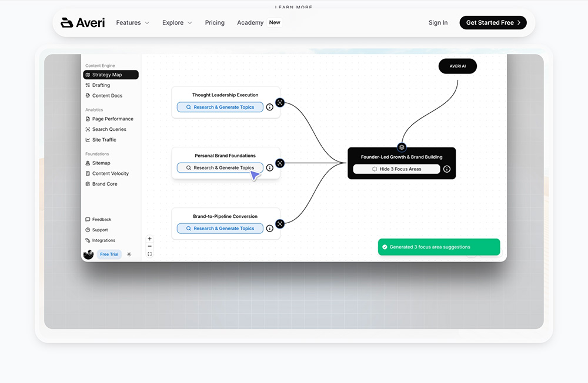Expand the Features dropdown menu
The image size is (588, 383).
pos(133,22)
